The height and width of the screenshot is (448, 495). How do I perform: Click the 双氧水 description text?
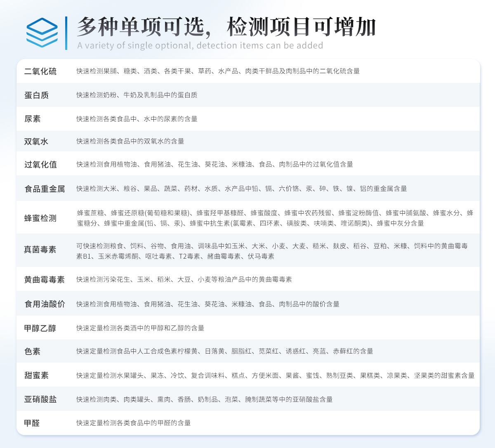point(130,141)
